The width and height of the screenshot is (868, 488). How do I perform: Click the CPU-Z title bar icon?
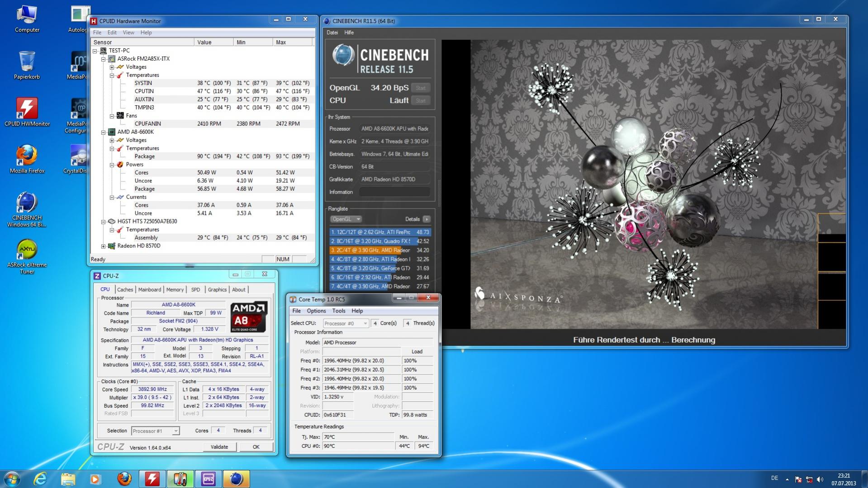(97, 276)
